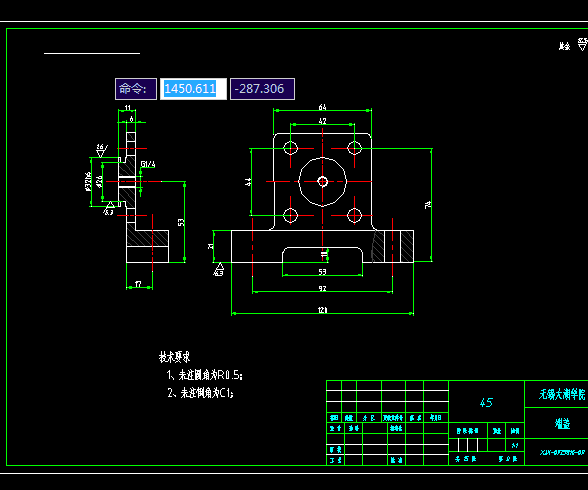This screenshot has width=588, height=490.
Task: Select the 42 hole spacing dimension text
Action: pos(322,121)
